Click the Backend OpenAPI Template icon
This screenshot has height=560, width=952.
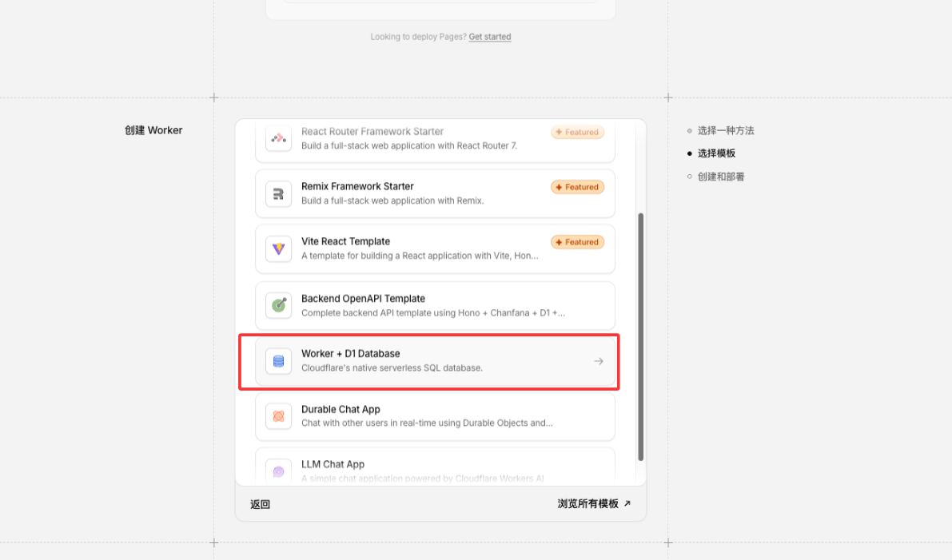[x=278, y=305]
